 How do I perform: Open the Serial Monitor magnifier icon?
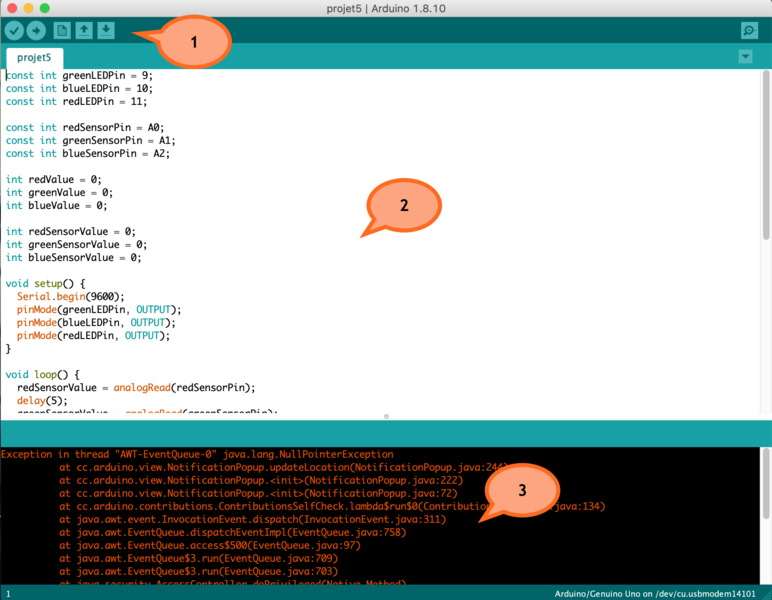point(748,31)
